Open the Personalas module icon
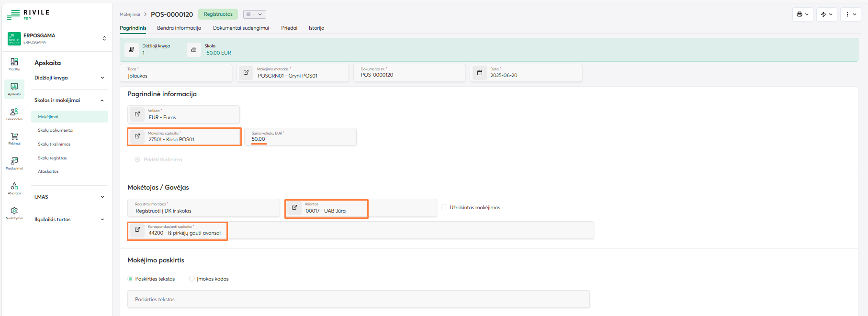This screenshot has height=316, width=868. click(x=14, y=113)
